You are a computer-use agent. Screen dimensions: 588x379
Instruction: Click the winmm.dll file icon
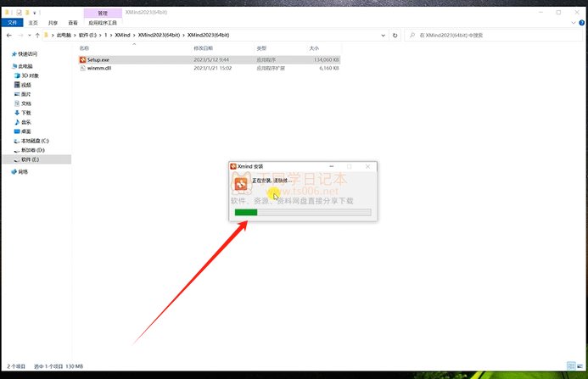83,68
